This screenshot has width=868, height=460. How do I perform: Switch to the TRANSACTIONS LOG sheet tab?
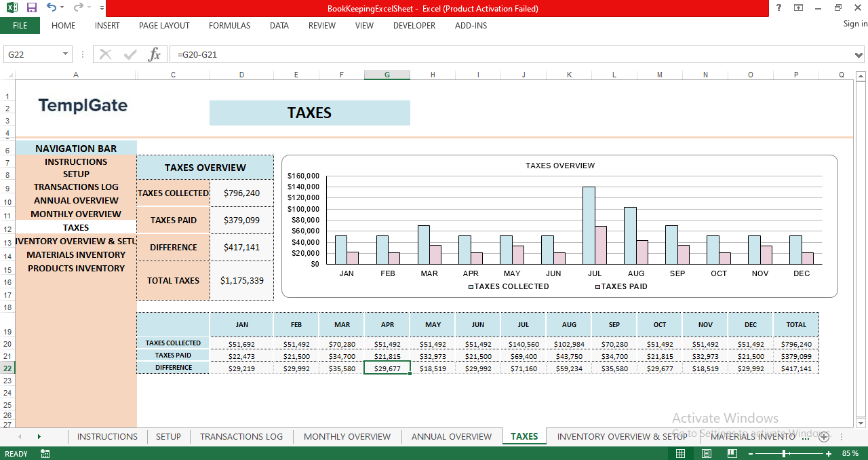(x=241, y=436)
